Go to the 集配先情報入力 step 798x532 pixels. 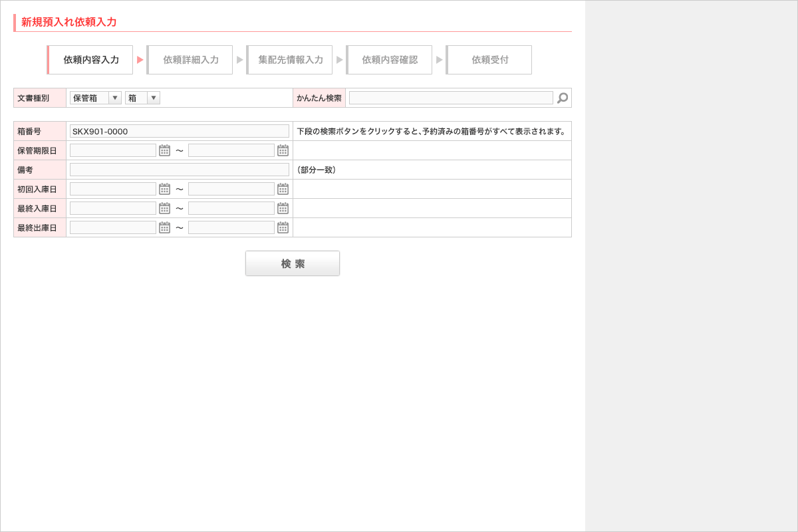click(x=290, y=60)
